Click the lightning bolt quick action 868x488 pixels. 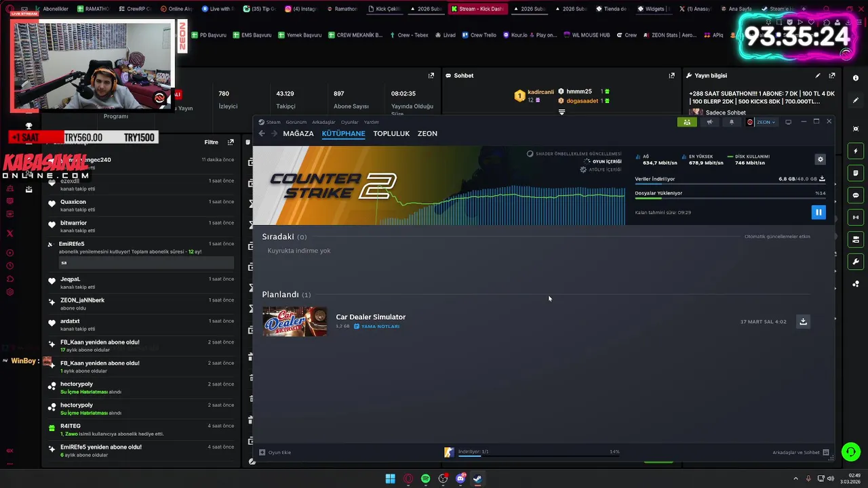(856, 151)
